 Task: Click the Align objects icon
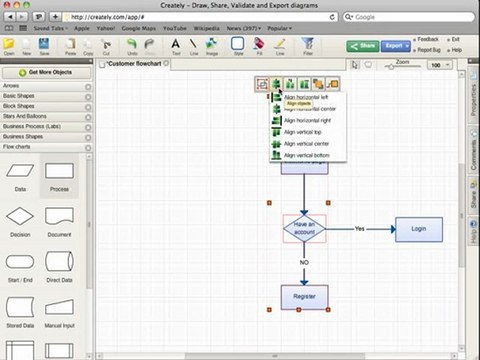[x=276, y=84]
